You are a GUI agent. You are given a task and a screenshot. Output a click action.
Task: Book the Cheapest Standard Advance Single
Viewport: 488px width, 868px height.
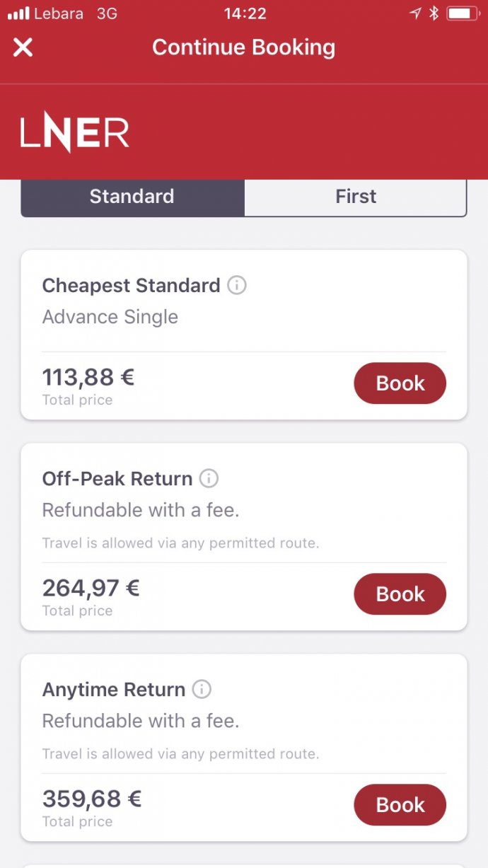click(x=400, y=383)
